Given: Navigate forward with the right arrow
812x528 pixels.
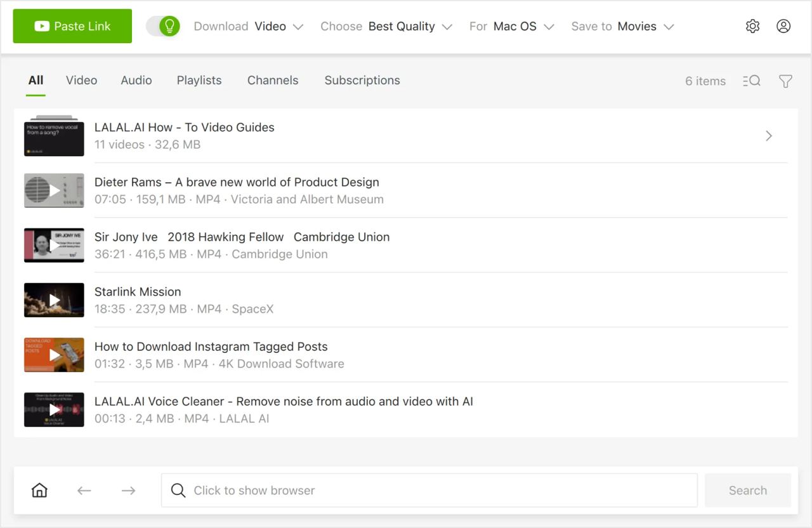Looking at the screenshot, I should tap(128, 490).
